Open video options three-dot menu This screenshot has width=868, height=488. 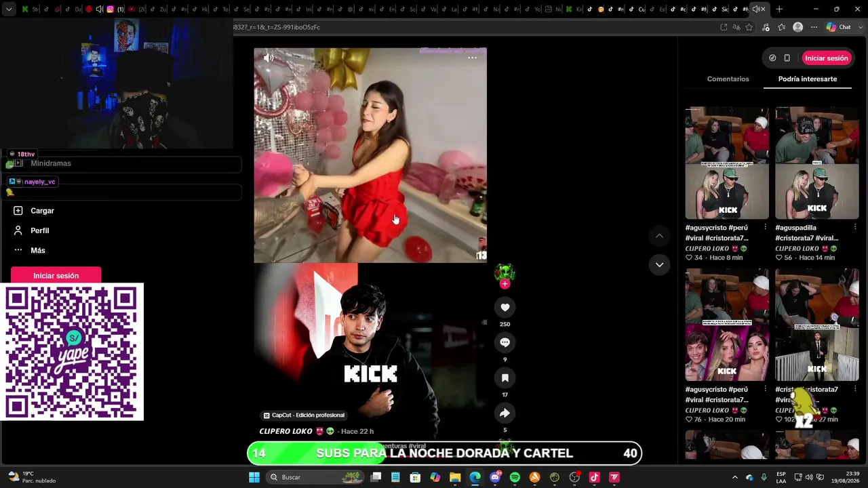pos(472,58)
